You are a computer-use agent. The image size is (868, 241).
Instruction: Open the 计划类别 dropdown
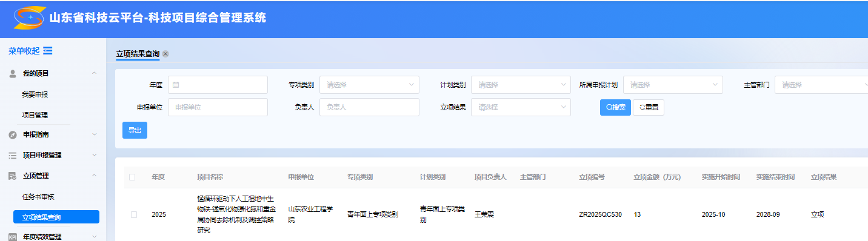[521, 85]
